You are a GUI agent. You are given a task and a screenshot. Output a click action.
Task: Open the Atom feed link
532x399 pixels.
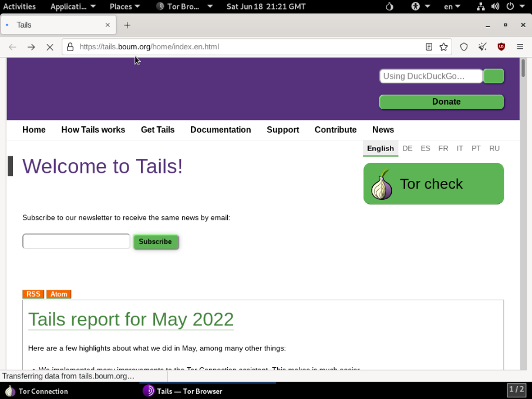[59, 294]
